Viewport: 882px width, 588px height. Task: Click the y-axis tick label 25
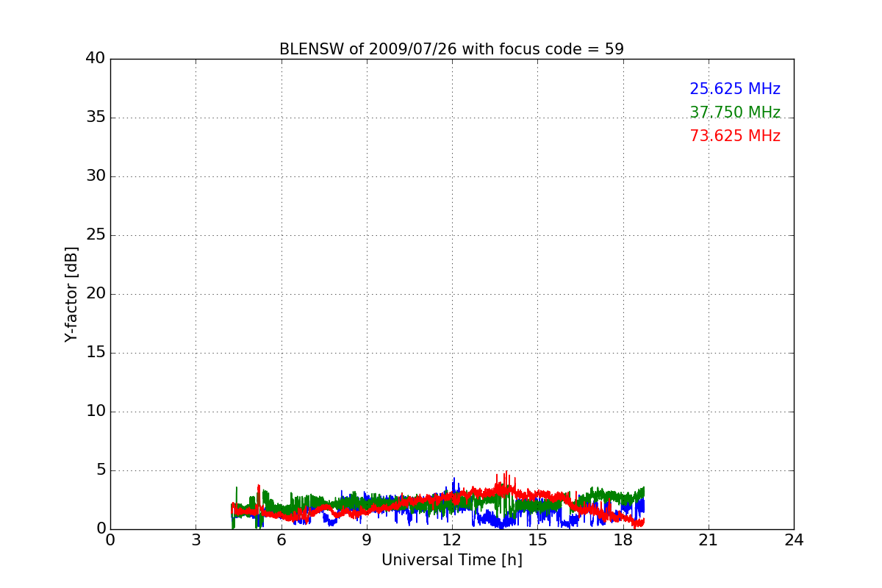96,235
